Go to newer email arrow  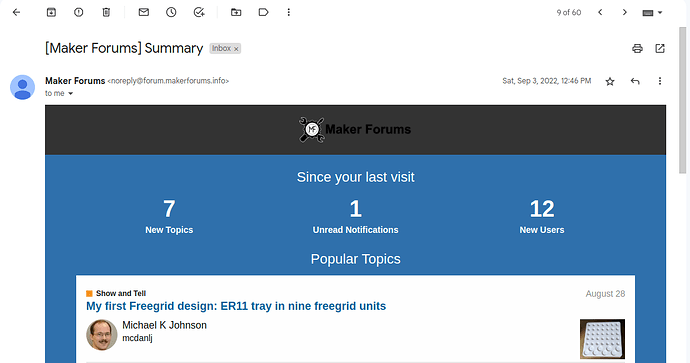point(600,12)
